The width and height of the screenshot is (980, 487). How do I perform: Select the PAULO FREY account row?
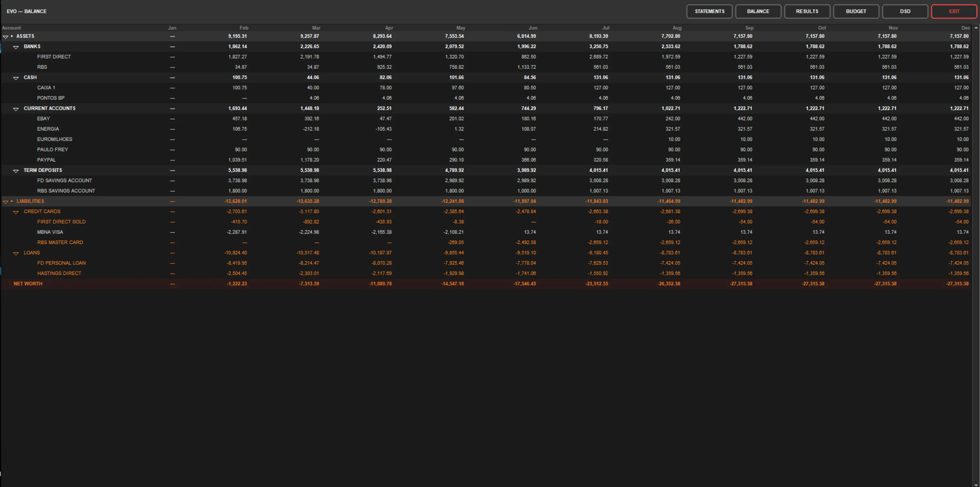pos(486,149)
